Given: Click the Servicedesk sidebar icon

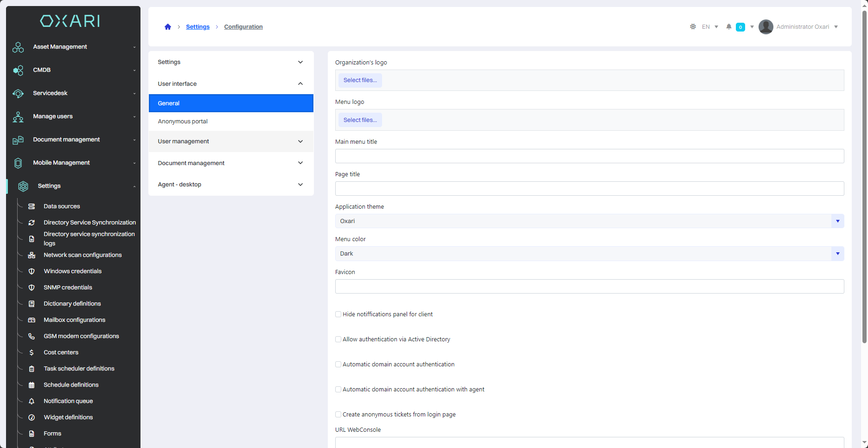Looking at the screenshot, I should [18, 94].
